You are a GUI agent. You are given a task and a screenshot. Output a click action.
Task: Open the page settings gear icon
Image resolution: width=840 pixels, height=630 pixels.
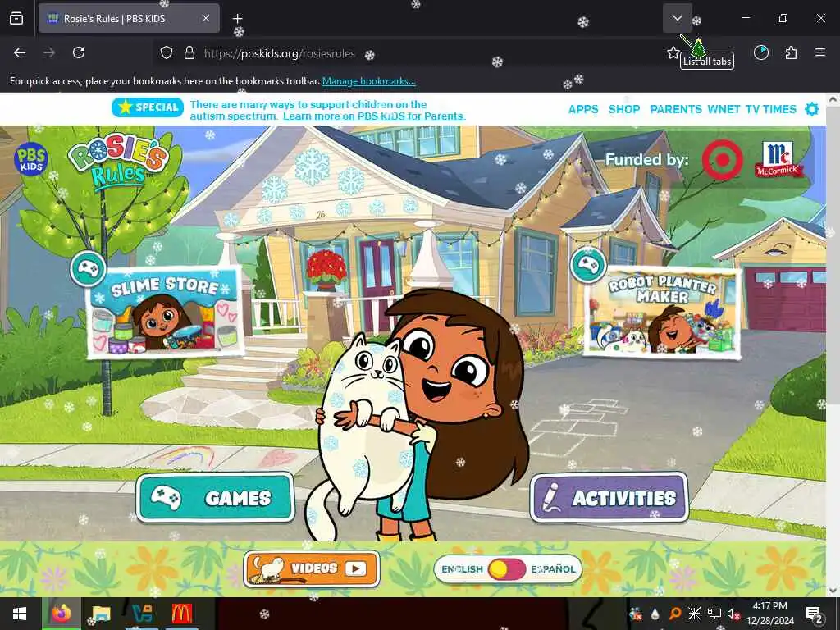pyautogui.click(x=812, y=109)
